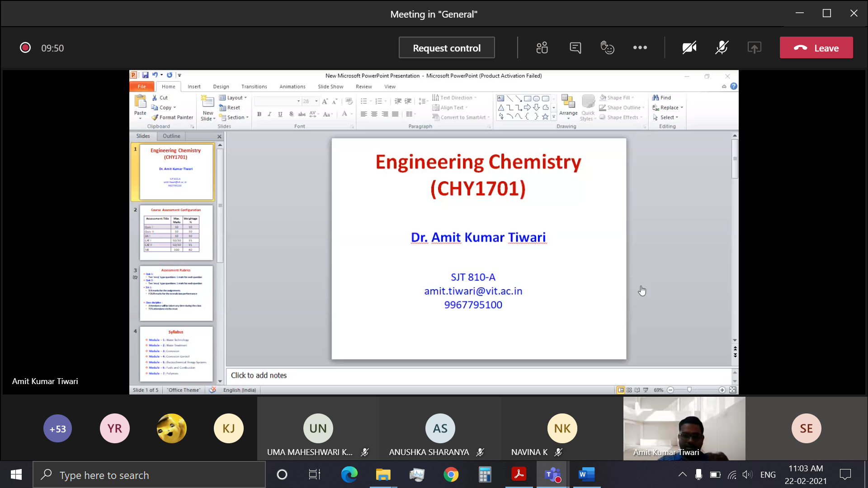Screen dimensions: 868x488
Task: Expand the Copy dropdown arrow
Action: point(175,108)
